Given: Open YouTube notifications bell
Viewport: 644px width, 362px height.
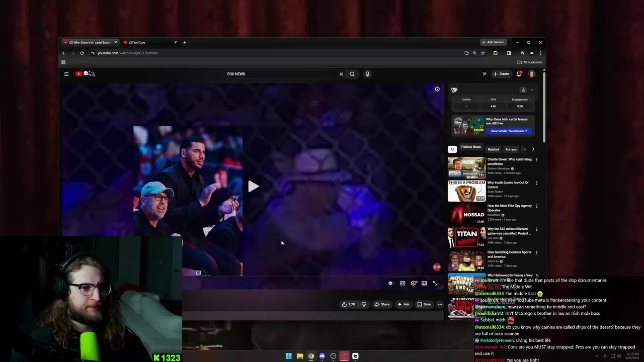Looking at the screenshot, I should 519,74.
